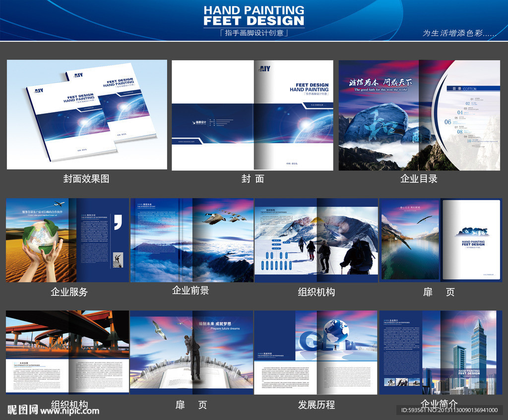Click the 「指手画脚设计创意」 subtitle
This screenshot has width=508, height=420.
click(x=254, y=33)
